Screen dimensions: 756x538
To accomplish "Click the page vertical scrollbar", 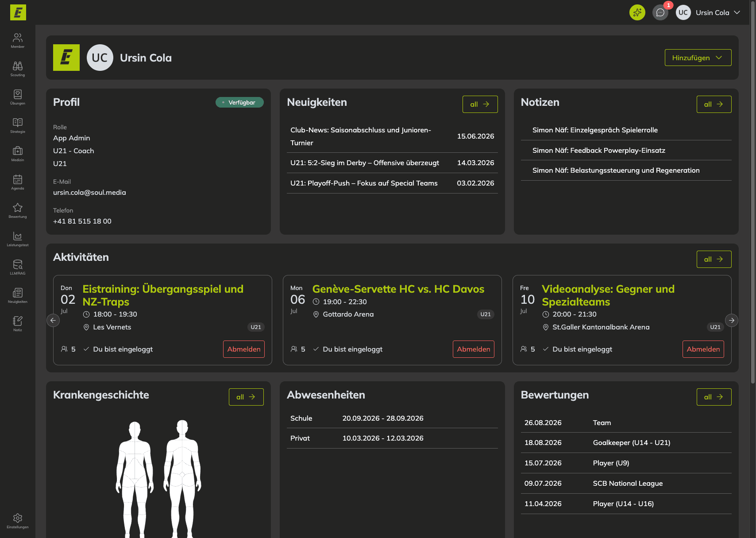I will point(753,193).
